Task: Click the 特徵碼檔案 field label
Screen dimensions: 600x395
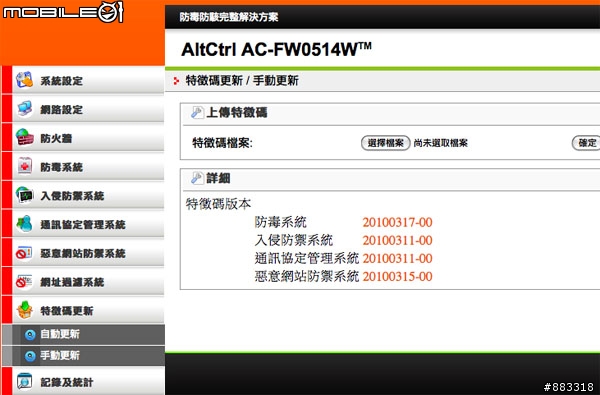Action: (222, 143)
